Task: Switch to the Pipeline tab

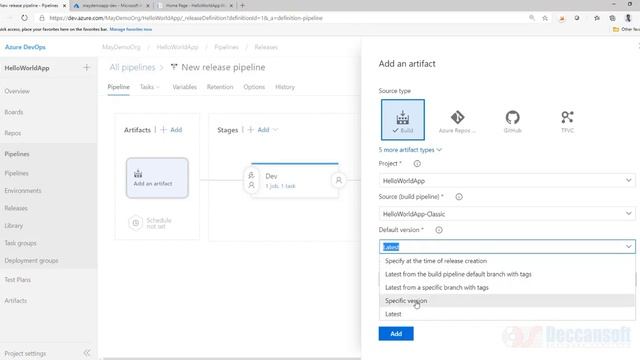Action: tap(118, 87)
